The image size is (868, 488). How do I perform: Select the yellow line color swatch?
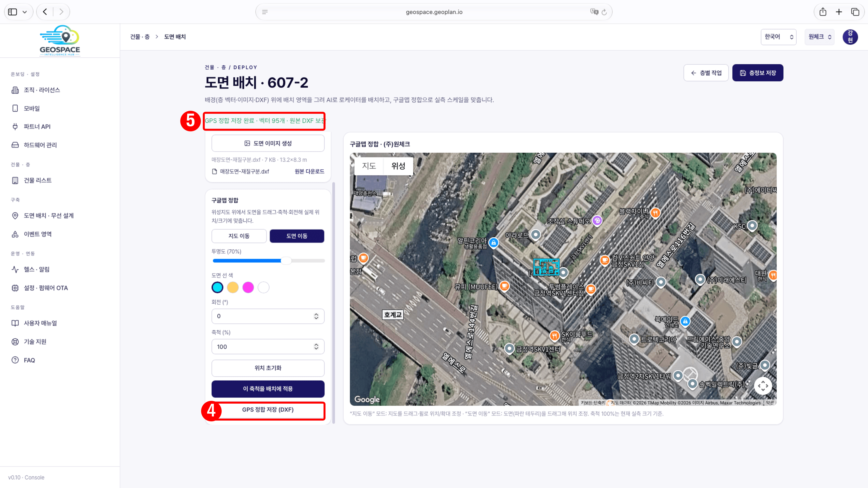coord(233,287)
